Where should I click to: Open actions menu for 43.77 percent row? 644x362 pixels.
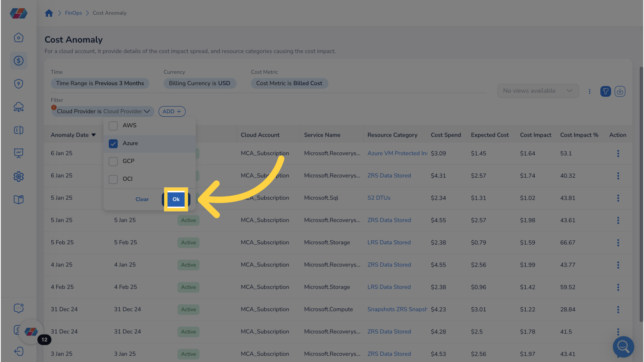pos(618,265)
